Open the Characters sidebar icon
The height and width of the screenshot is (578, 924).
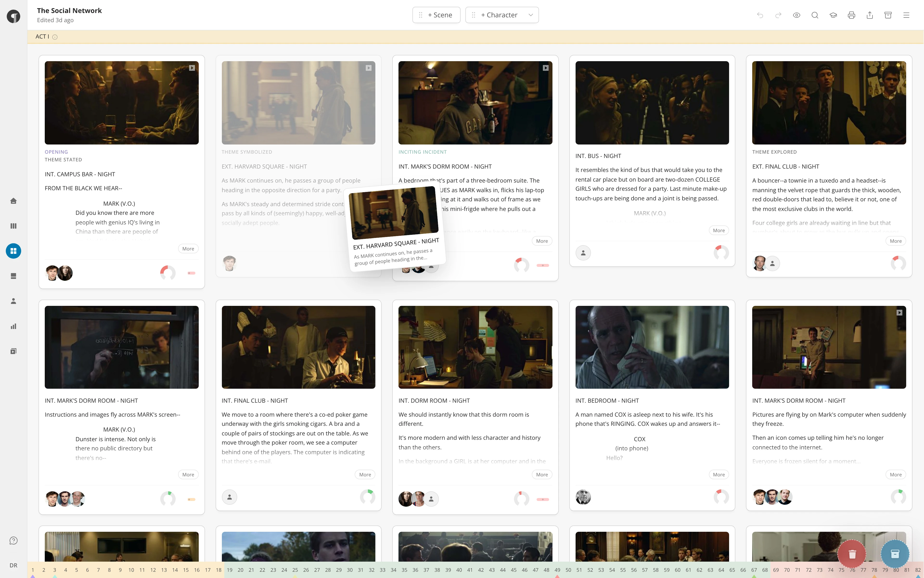click(13, 301)
